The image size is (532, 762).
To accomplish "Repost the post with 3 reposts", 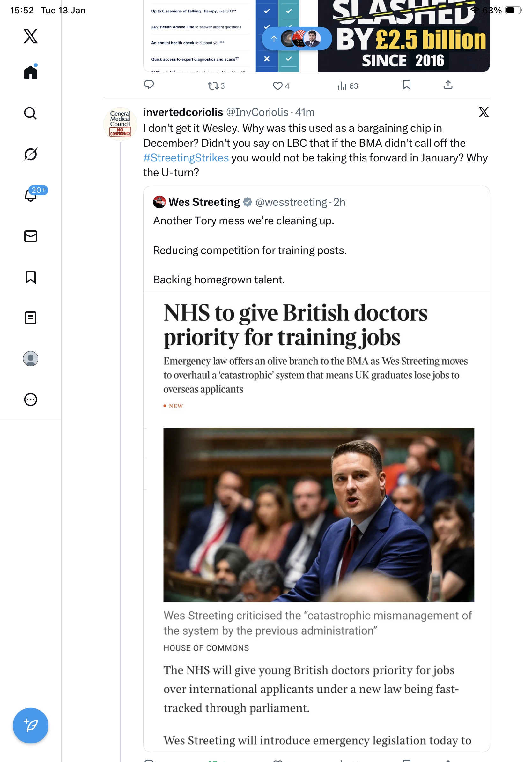I will [213, 86].
